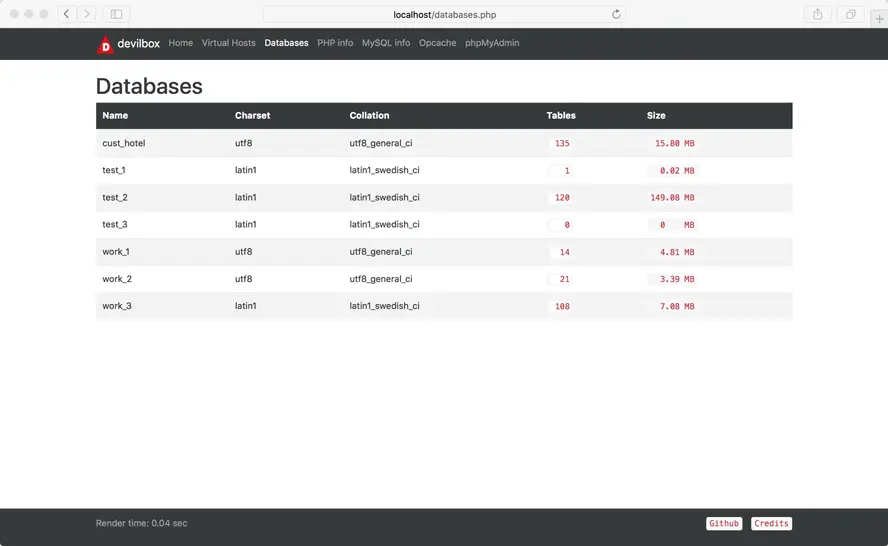Go back with the browser back arrow

pos(66,14)
